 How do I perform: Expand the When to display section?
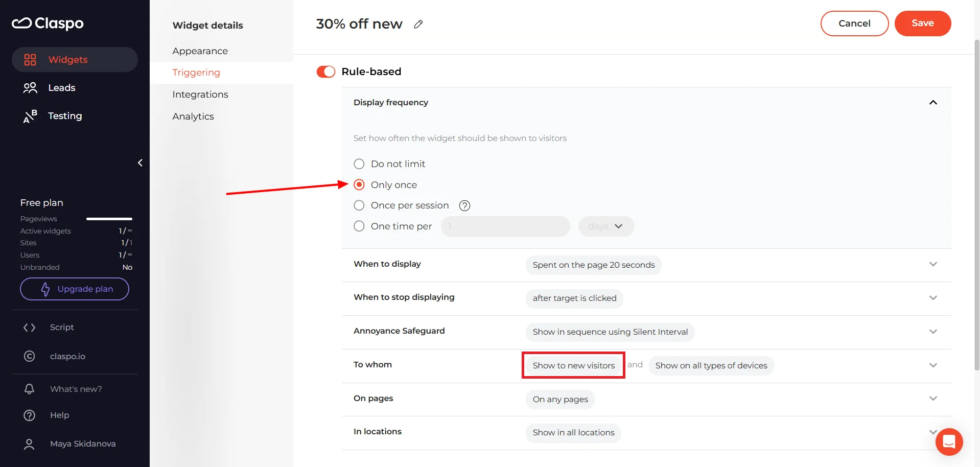933,264
